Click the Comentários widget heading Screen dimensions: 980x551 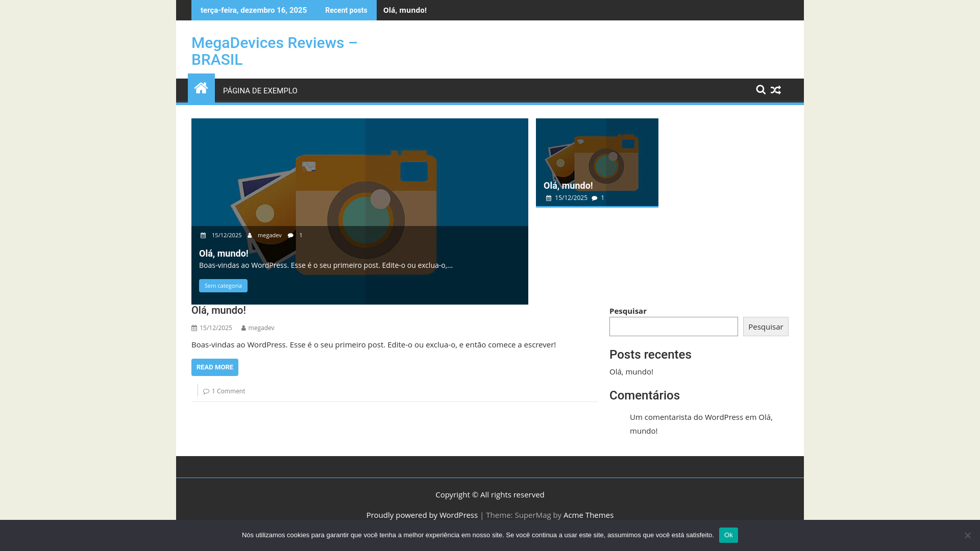pyautogui.click(x=645, y=395)
